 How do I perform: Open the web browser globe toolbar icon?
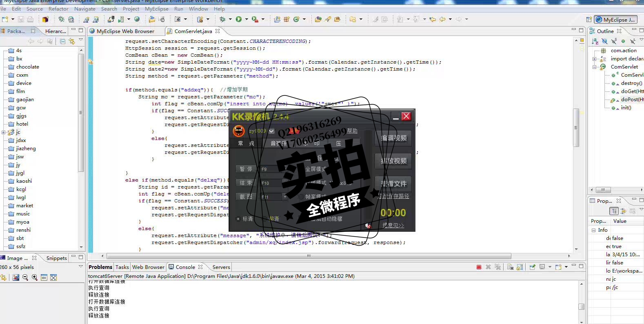pos(137,19)
